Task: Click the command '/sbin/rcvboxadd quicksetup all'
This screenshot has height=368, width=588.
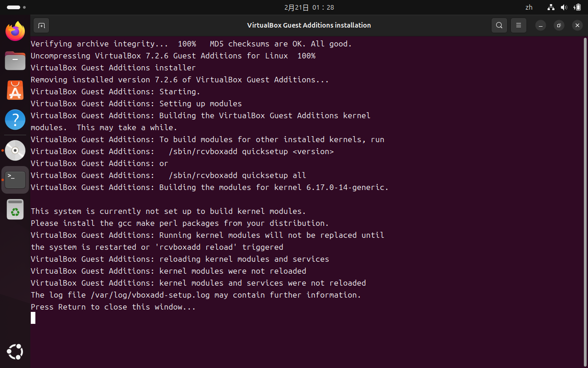Action: click(x=237, y=176)
